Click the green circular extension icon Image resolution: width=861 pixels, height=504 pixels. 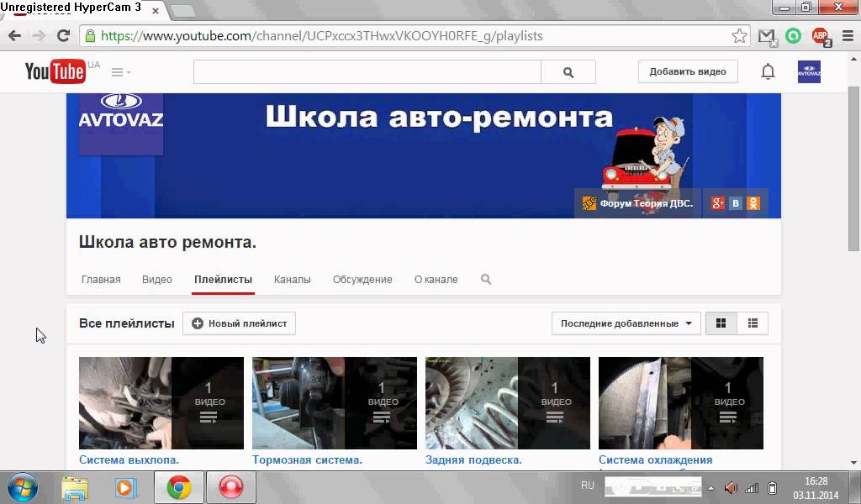(793, 36)
